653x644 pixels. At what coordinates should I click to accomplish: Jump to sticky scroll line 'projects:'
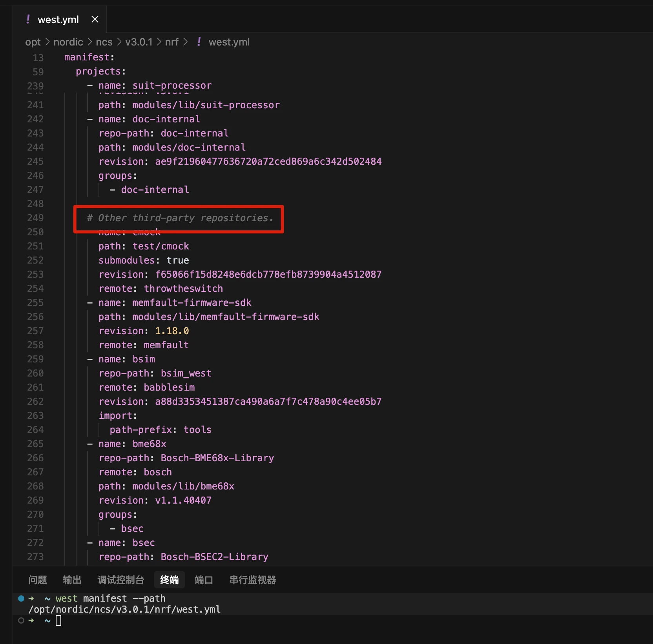pos(101,71)
